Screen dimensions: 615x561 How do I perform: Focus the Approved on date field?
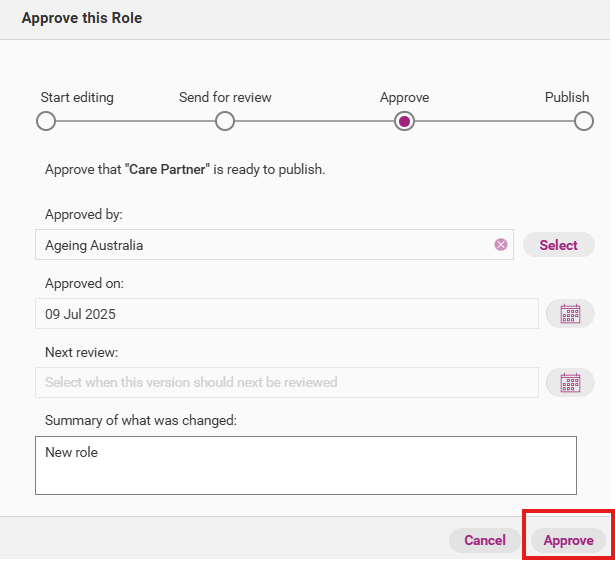285,314
